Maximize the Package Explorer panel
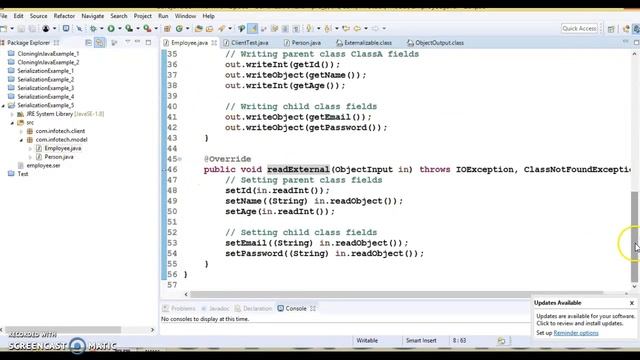 148,42
